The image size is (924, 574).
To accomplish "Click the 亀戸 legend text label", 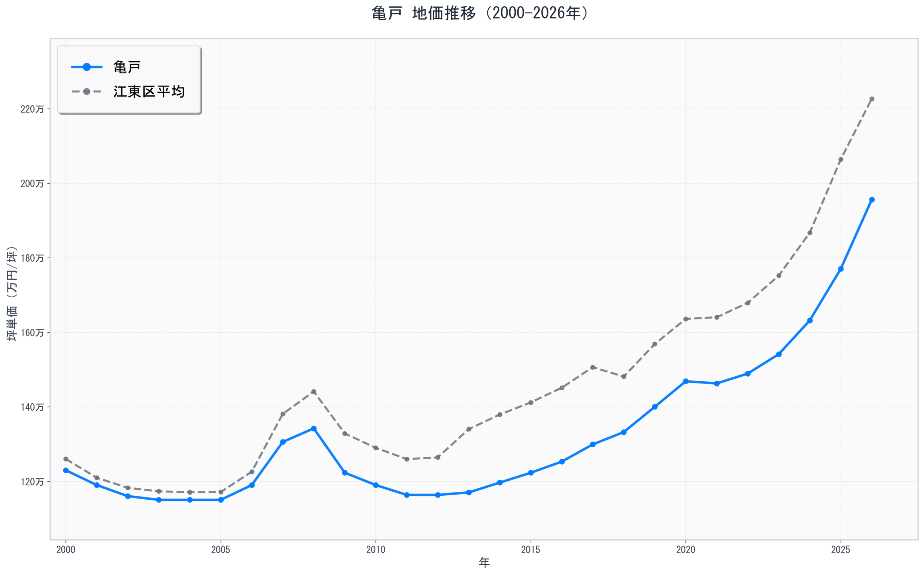I will pos(127,67).
